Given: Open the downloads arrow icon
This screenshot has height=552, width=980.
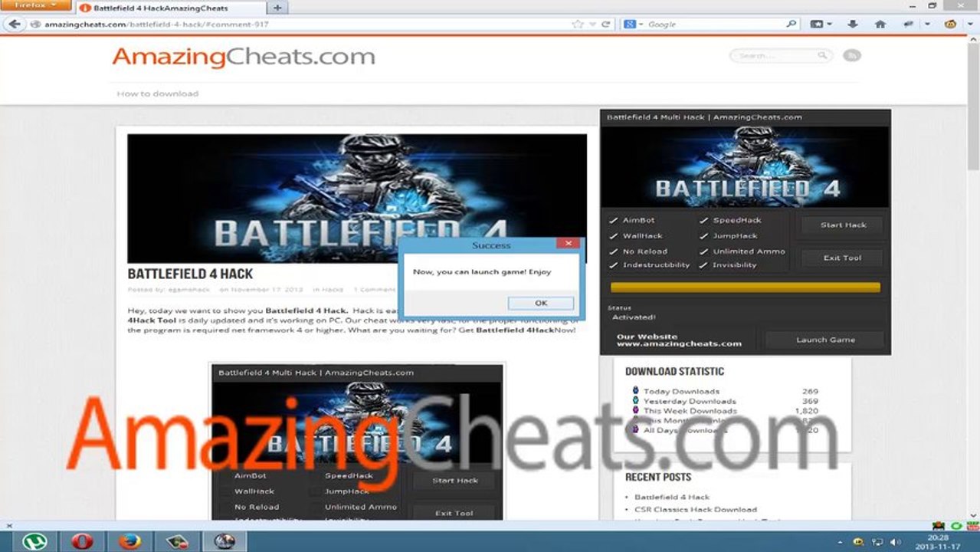Looking at the screenshot, I should coord(852,24).
